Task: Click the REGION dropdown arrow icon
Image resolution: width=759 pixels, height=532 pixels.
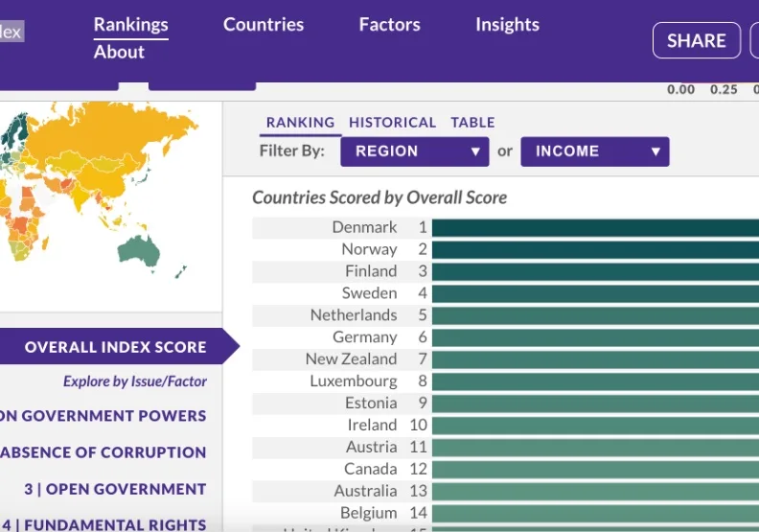Action: (475, 152)
